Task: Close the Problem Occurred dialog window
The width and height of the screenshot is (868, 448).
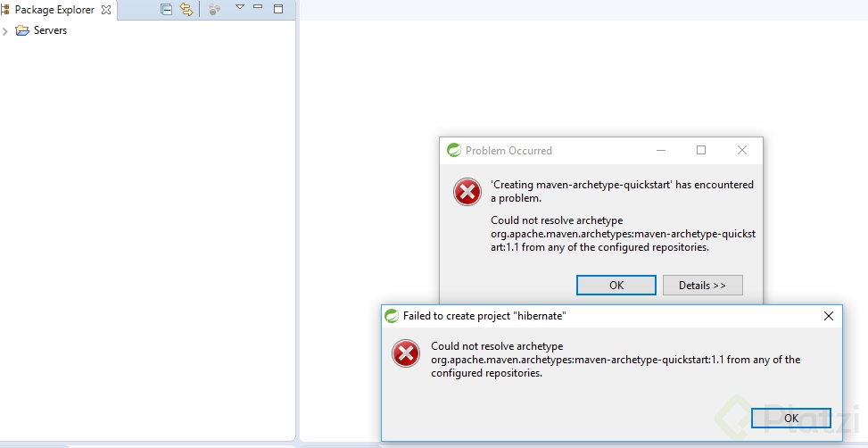Action: [742, 150]
